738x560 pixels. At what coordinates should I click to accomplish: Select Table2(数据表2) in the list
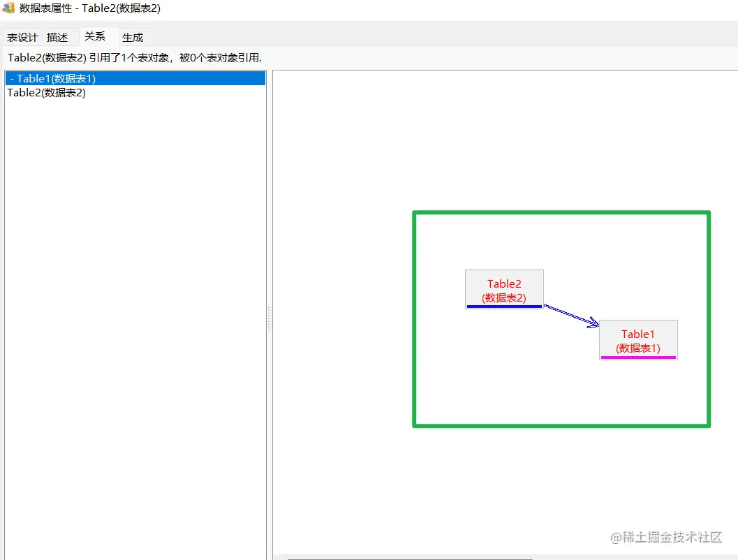(x=135, y=93)
